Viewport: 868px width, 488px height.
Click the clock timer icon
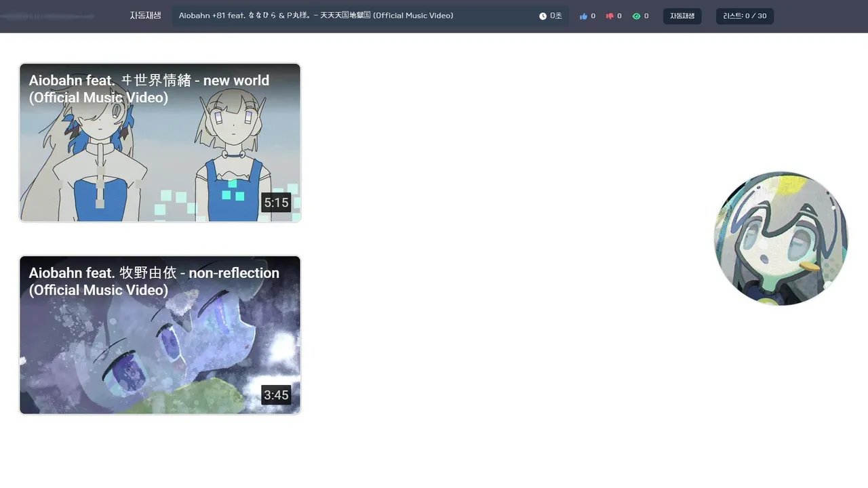point(542,16)
